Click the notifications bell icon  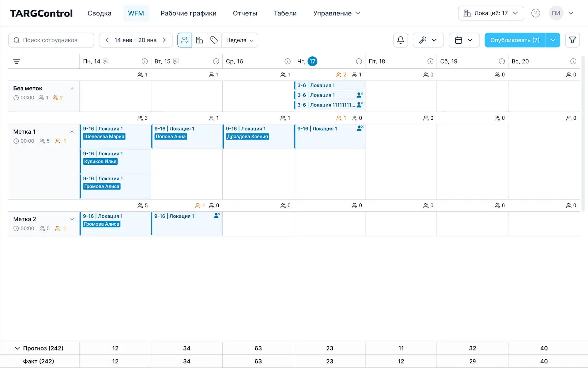(400, 40)
